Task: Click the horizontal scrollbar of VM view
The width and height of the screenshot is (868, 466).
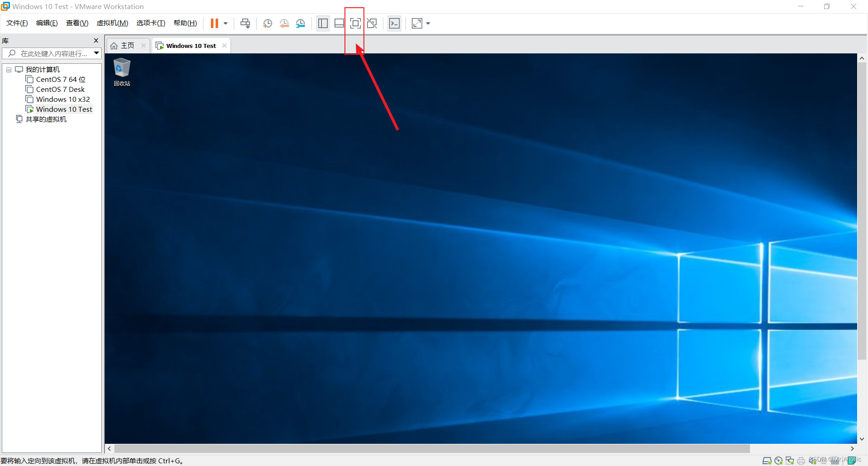Action: (x=432, y=448)
